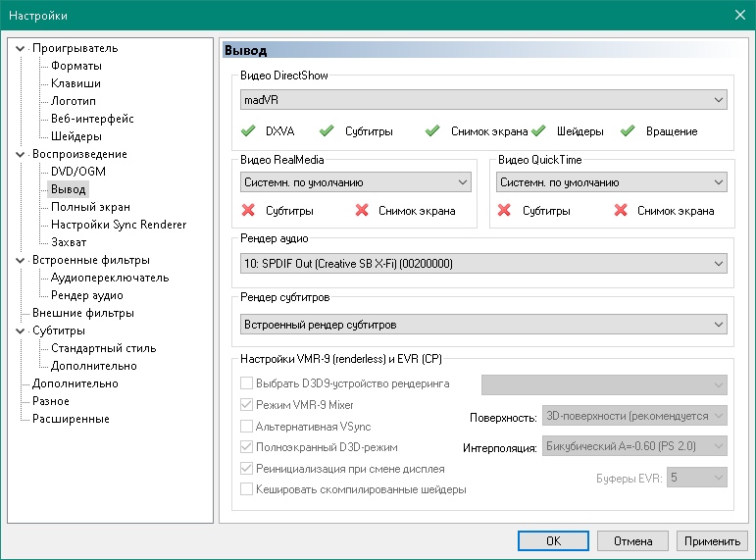Open the Веб-интерфейс settings page
The height and width of the screenshot is (560, 756).
[92, 119]
